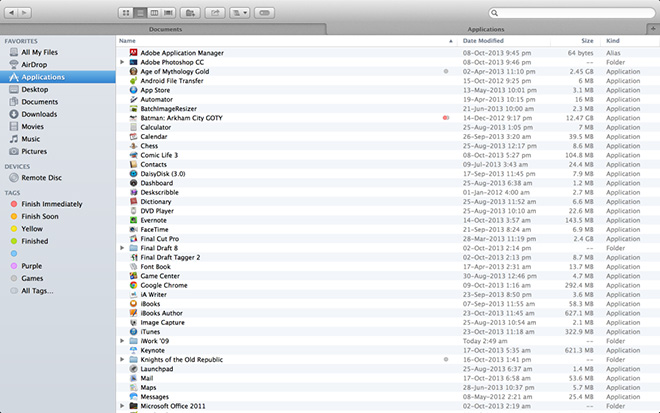Click the Google Chrome icon
Image resolution: width=660 pixels, height=413 pixels.
click(133, 285)
